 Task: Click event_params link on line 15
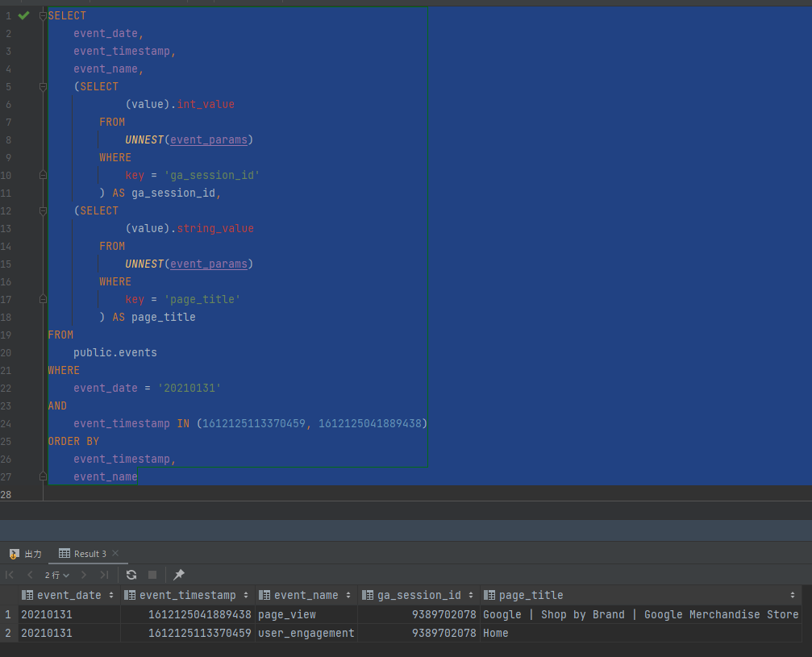(x=209, y=264)
